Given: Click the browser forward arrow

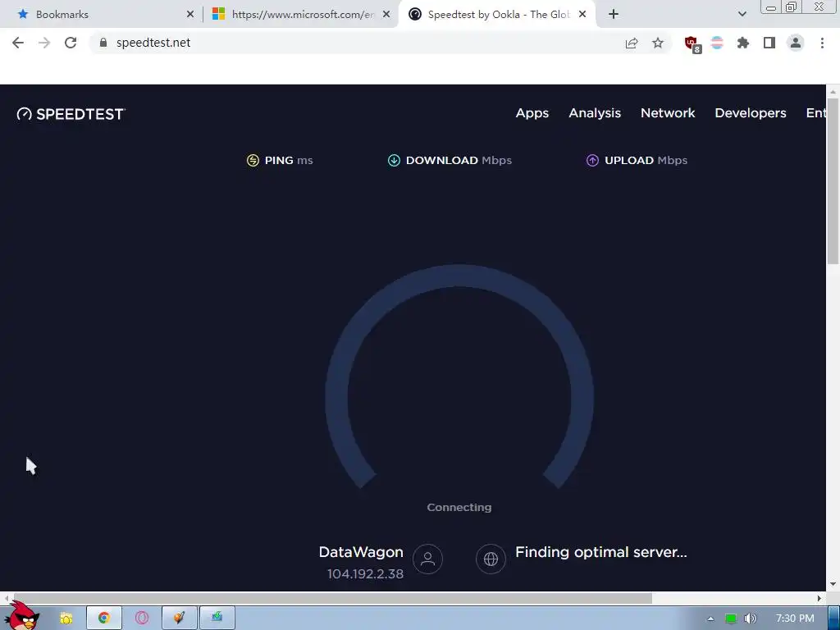Looking at the screenshot, I should [44, 43].
